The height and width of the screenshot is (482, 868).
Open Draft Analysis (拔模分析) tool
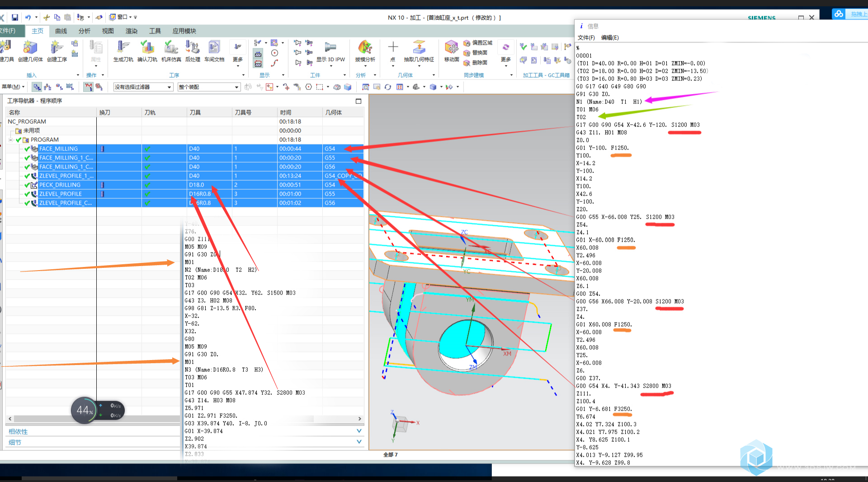(365, 51)
